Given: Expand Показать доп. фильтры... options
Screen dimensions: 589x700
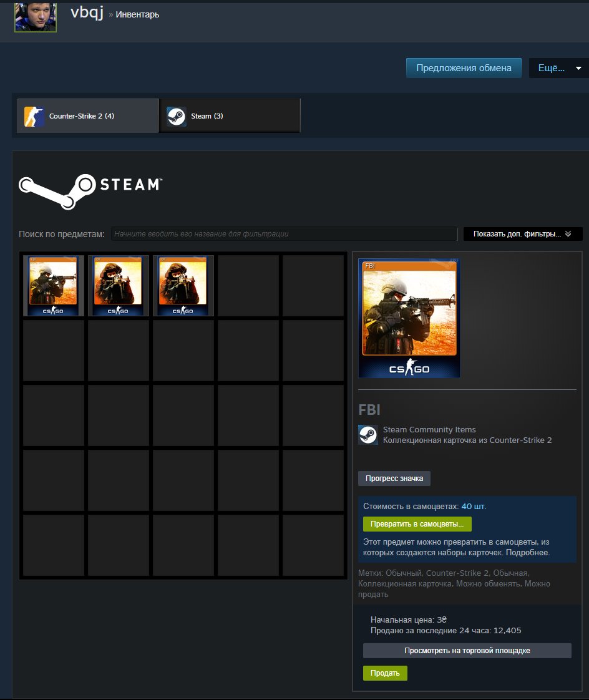Looking at the screenshot, I should click(x=522, y=234).
